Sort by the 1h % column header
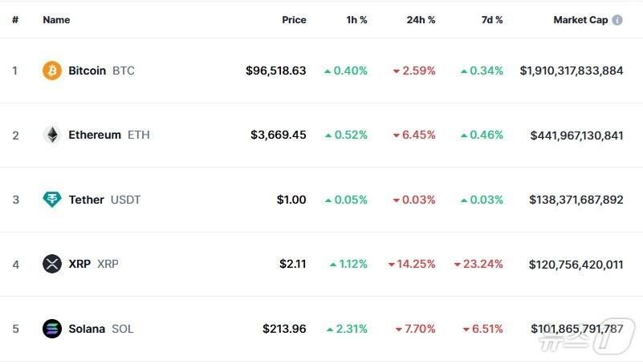Screen dimensions: 643x364 pos(356,20)
